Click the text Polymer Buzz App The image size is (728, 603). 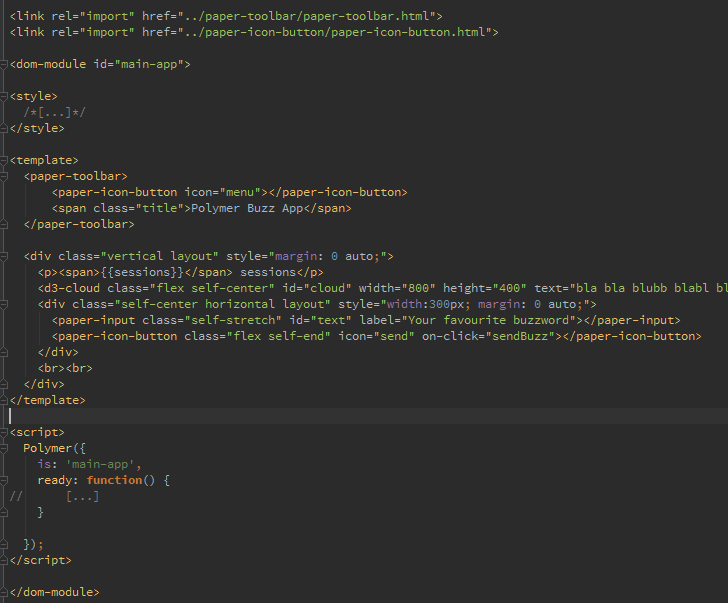[x=247, y=208]
